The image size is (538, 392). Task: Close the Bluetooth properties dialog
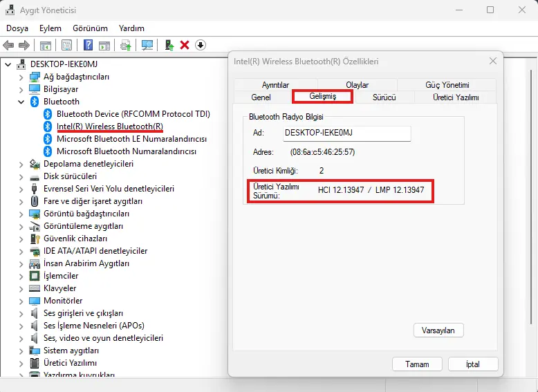[x=493, y=61]
